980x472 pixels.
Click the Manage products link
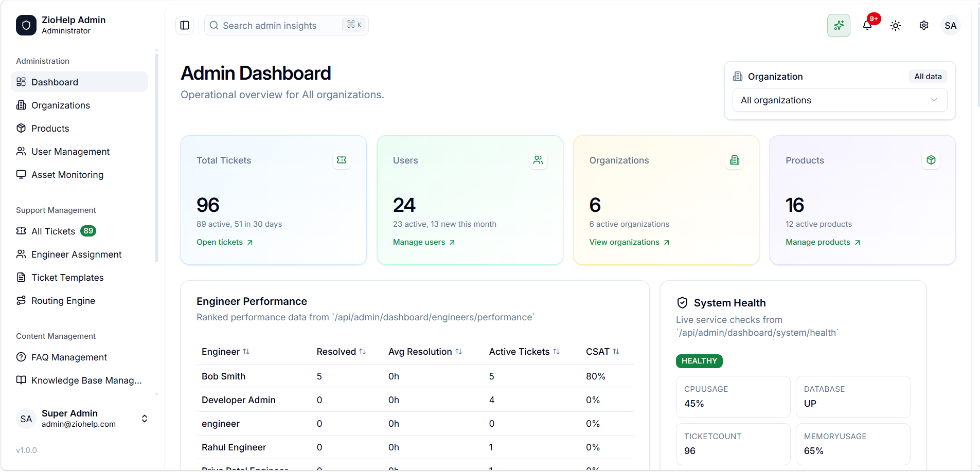pos(823,242)
